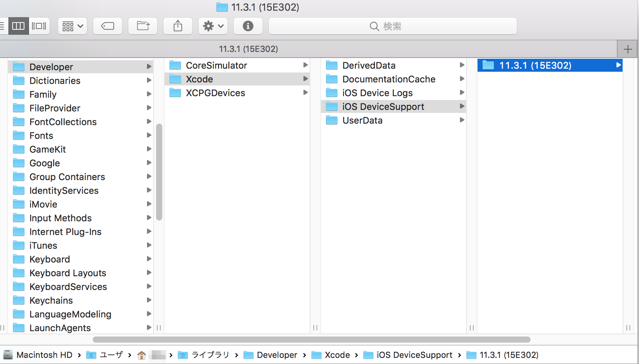
Task: Open the action gear dropdown menu
Action: coord(212,26)
